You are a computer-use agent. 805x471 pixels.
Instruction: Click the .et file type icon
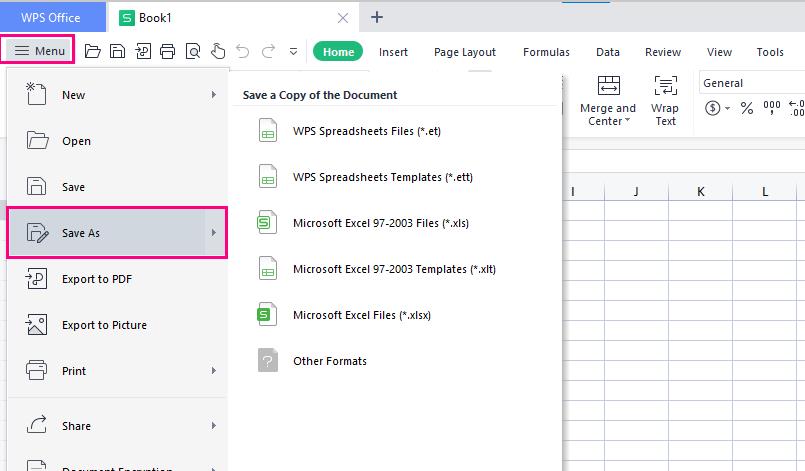click(x=267, y=130)
